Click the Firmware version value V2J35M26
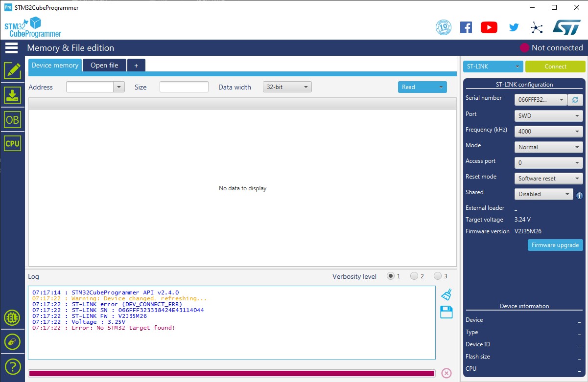588x382 pixels. tap(528, 231)
